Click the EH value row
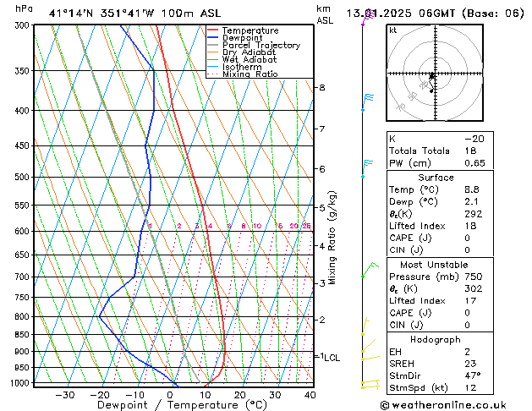 (x=440, y=352)
